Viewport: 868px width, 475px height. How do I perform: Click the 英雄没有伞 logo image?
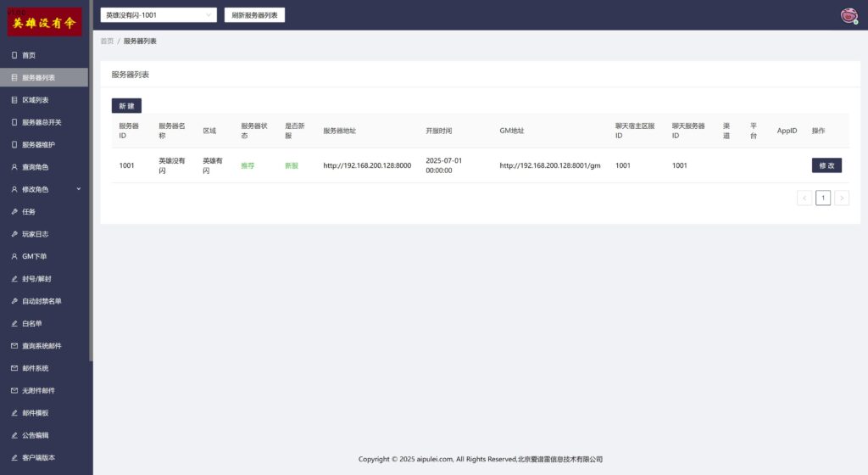click(45, 22)
